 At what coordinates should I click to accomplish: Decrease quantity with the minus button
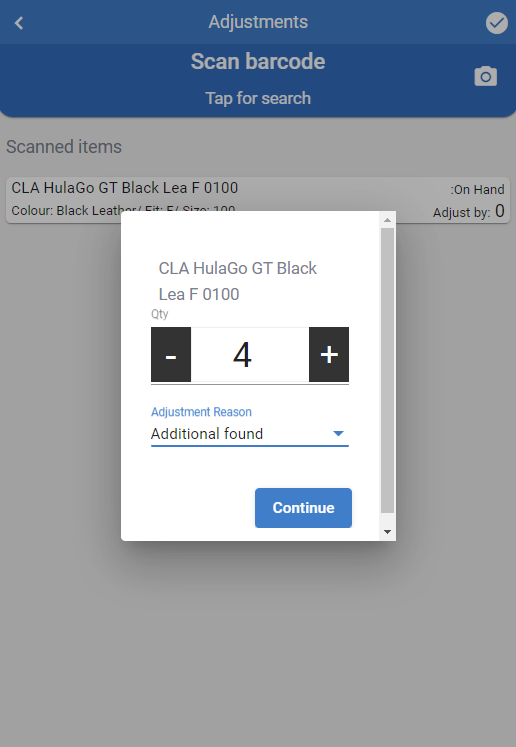[171, 354]
